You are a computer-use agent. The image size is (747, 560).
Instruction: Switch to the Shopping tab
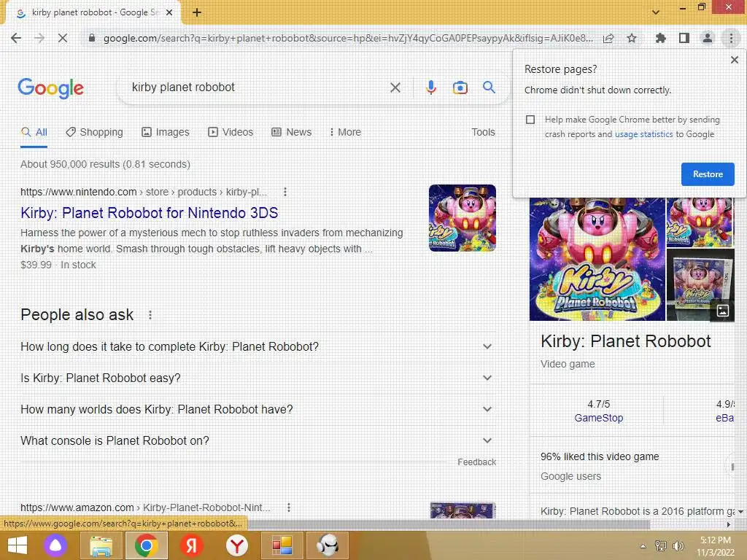click(x=94, y=132)
